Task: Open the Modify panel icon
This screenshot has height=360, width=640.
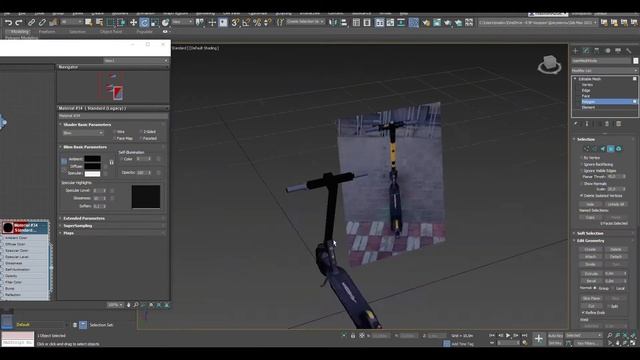Action: tap(586, 51)
